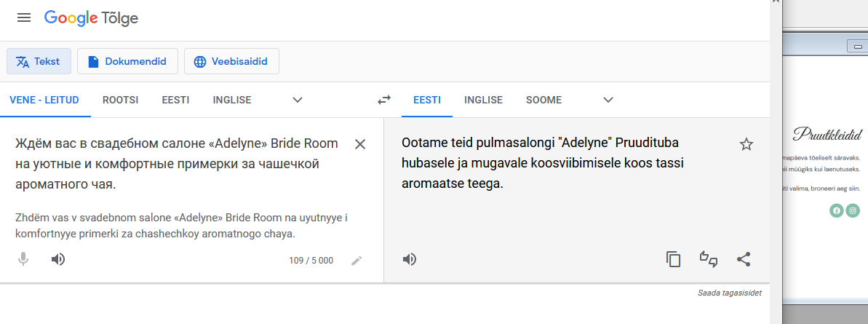Open the pencil input tools
868x324 pixels.
pyautogui.click(x=357, y=261)
